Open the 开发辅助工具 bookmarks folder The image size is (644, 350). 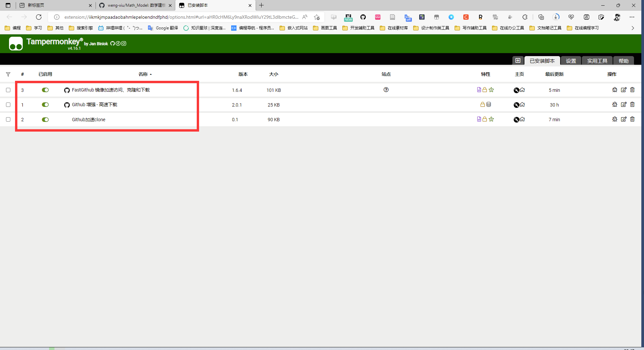(358, 28)
